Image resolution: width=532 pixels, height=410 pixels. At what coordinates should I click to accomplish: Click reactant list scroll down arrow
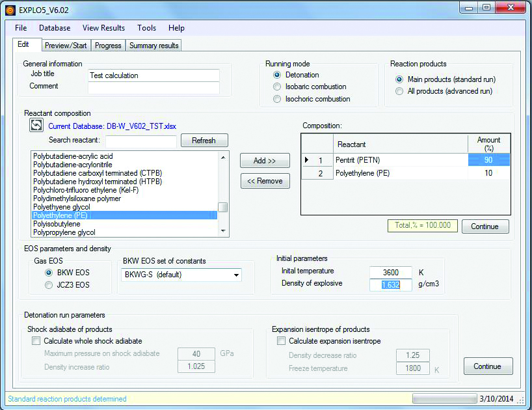click(x=223, y=231)
